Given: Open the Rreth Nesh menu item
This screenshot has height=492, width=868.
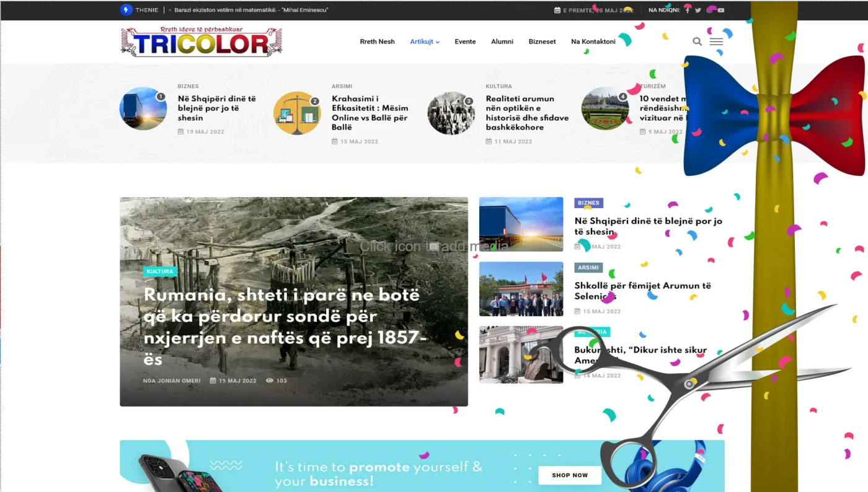Looking at the screenshot, I should 378,42.
